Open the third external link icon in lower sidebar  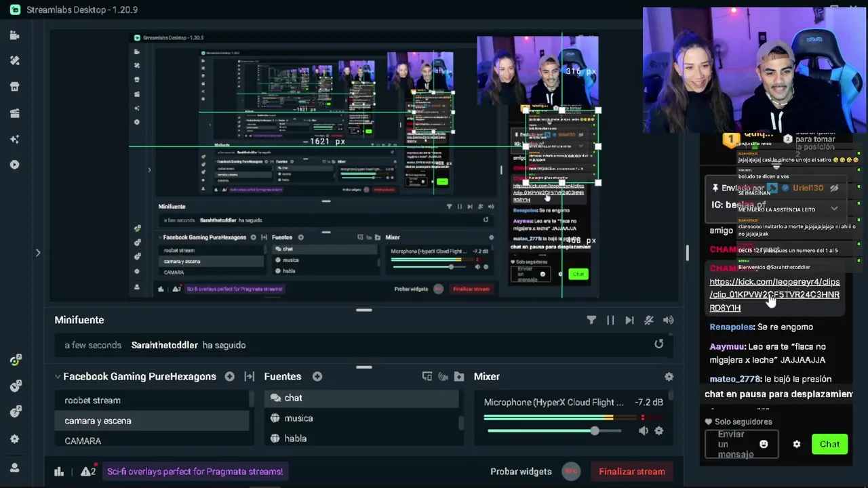(15, 412)
